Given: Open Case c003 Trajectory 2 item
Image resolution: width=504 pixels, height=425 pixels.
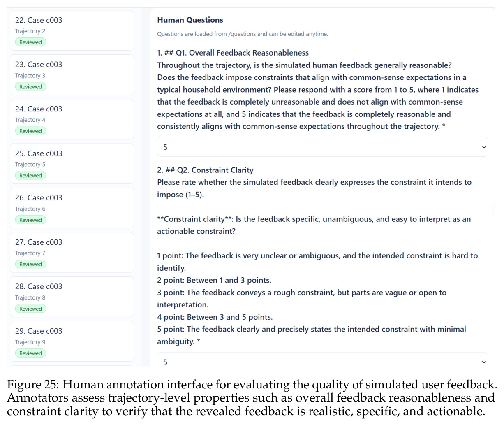Looking at the screenshot, I should pyautogui.click(x=72, y=30).
